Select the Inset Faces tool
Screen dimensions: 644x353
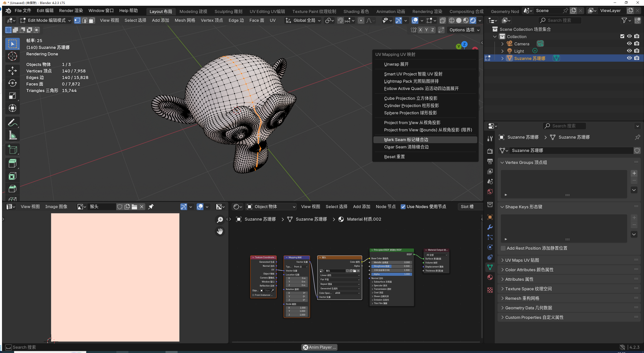[12, 176]
